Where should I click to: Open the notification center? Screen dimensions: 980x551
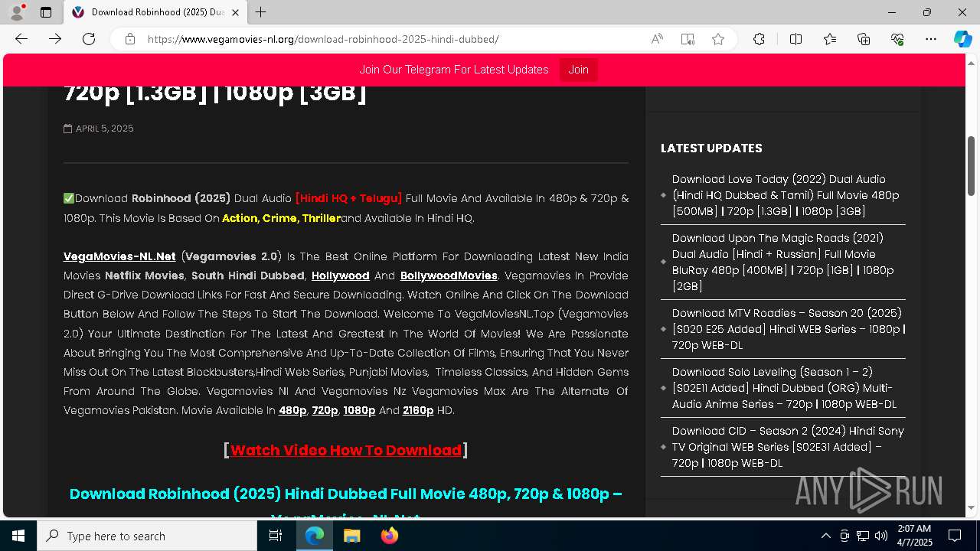[x=955, y=536]
